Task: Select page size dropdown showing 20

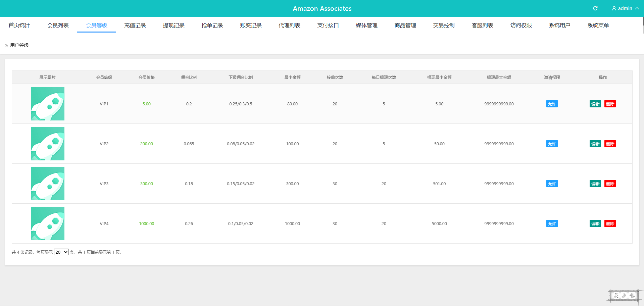Action: pos(61,252)
